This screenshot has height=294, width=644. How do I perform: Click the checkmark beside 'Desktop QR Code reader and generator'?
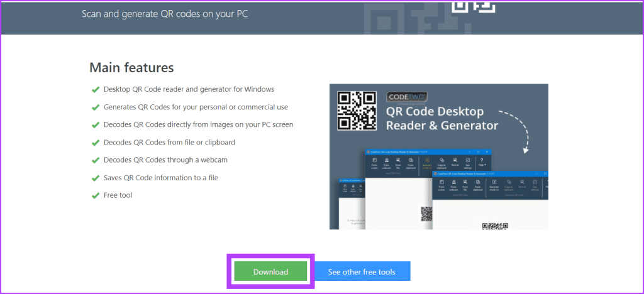tap(96, 89)
